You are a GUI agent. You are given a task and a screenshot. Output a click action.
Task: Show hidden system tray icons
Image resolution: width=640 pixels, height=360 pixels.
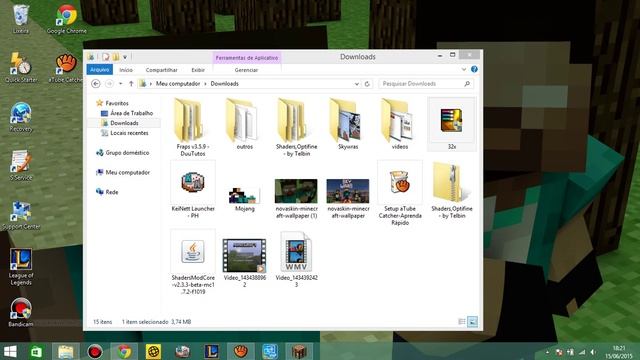pyautogui.click(x=548, y=352)
